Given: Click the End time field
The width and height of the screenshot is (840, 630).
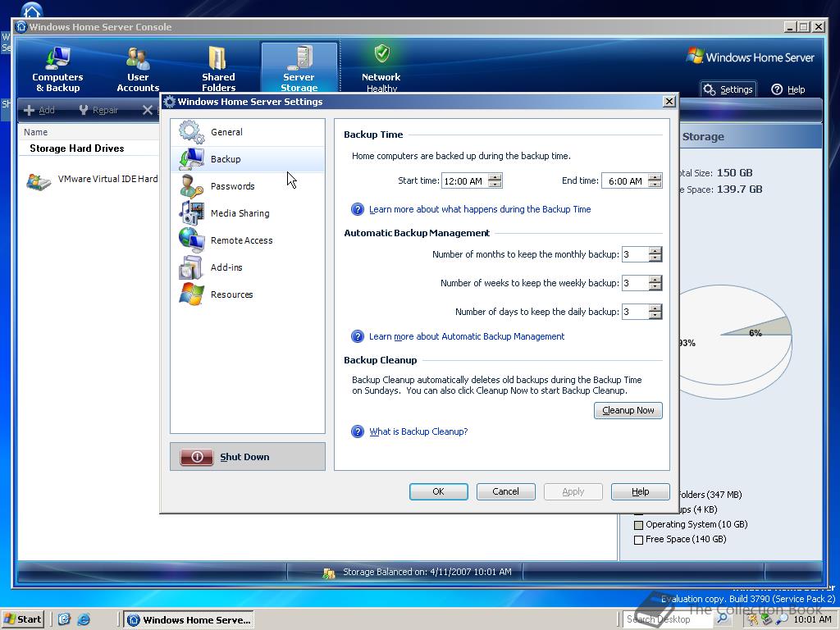Looking at the screenshot, I should point(624,181).
